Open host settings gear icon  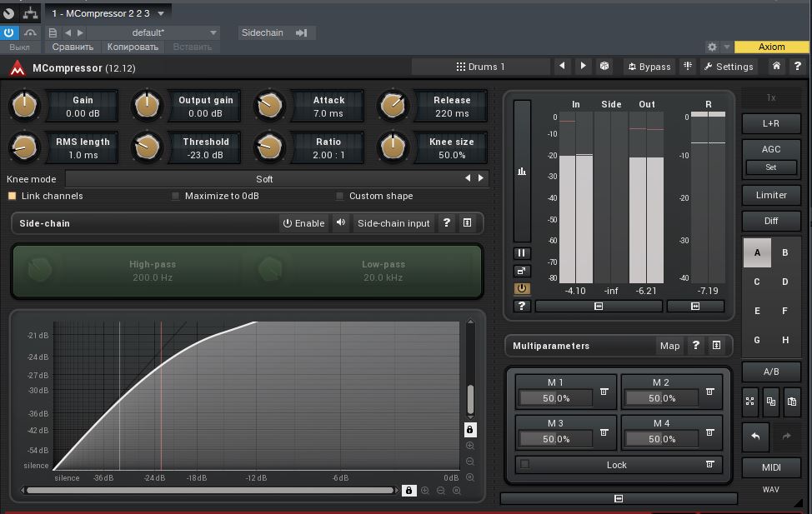[x=712, y=47]
